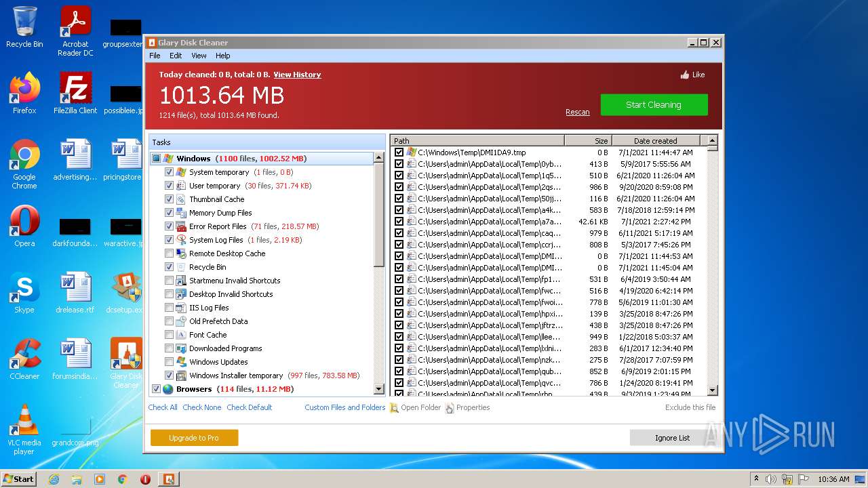The width and height of the screenshot is (868, 488).
Task: Open the Help menu
Action: coord(223,56)
